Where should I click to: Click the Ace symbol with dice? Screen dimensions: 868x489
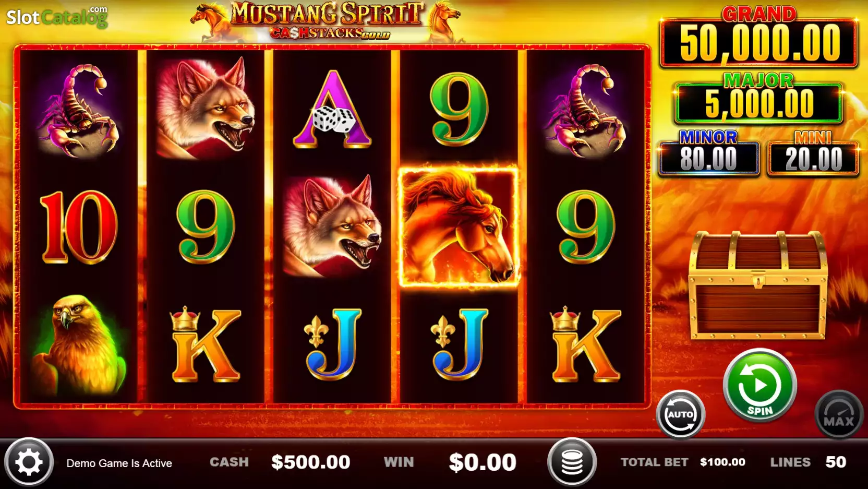click(332, 110)
